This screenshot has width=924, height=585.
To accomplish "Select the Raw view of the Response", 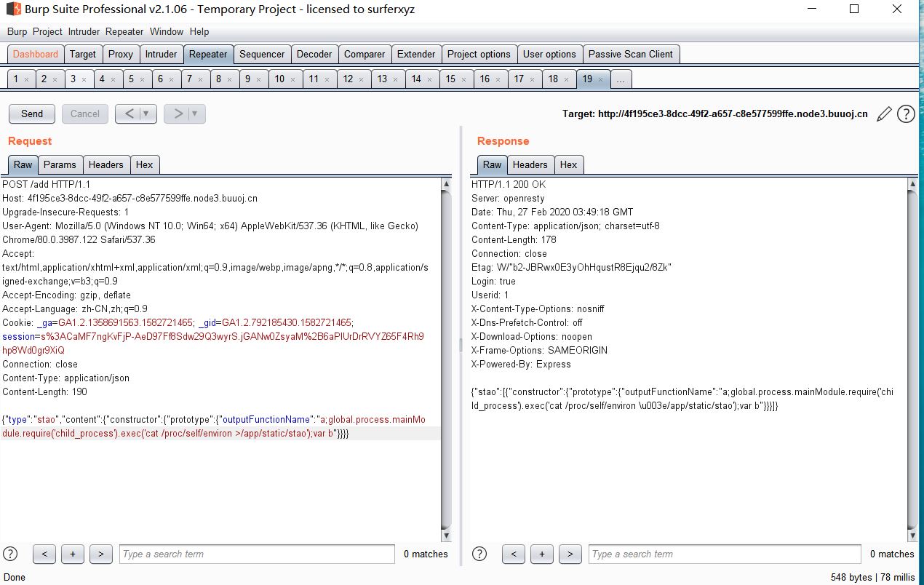I will pos(493,164).
